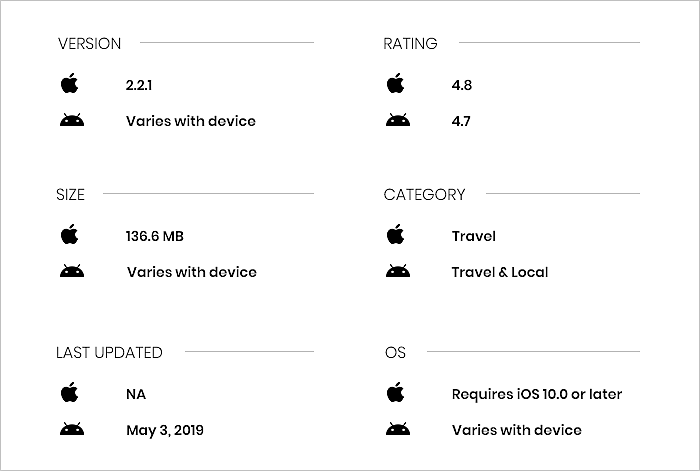Viewport: 700px width, 471px height.
Task: Click the Travel & Local category text
Action: coord(500,272)
